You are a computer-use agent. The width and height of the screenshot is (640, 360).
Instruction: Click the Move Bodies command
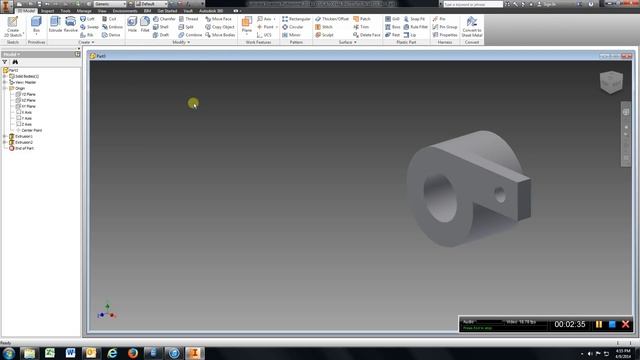tap(220, 35)
